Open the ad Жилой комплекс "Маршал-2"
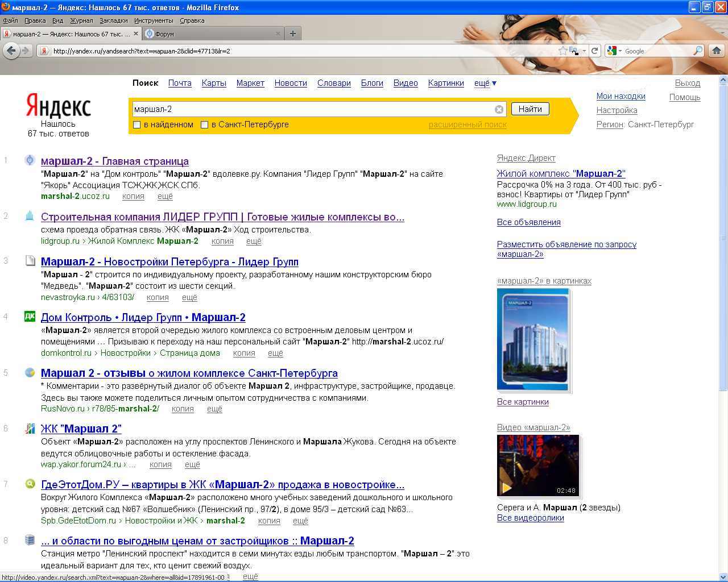This screenshot has width=728, height=582. click(x=561, y=173)
